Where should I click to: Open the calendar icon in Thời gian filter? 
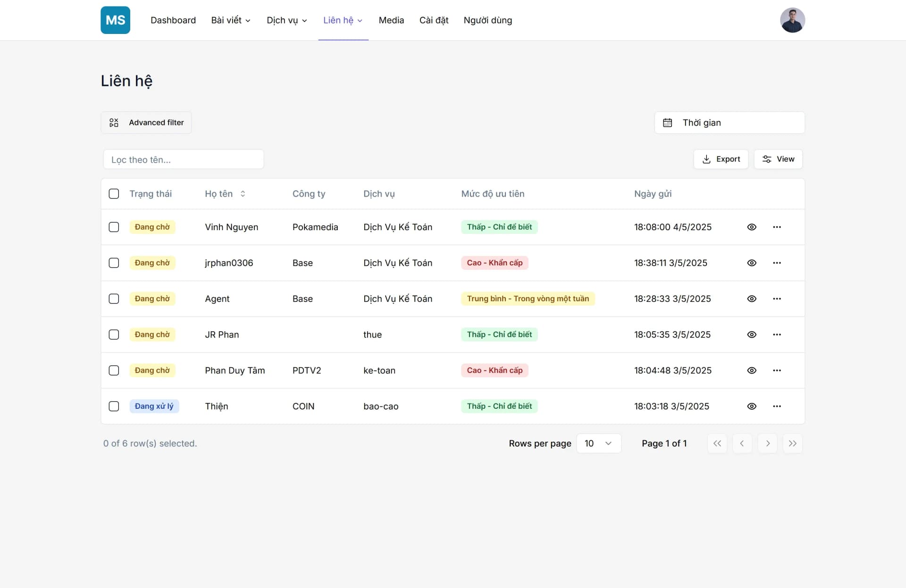click(x=668, y=123)
